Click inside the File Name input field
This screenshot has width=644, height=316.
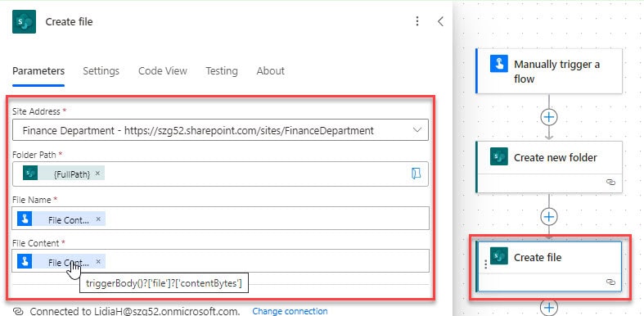pyautogui.click(x=221, y=219)
